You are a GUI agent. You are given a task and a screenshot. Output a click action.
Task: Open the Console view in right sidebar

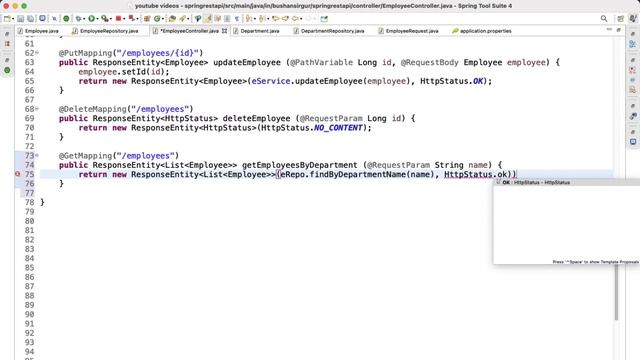tap(633, 142)
